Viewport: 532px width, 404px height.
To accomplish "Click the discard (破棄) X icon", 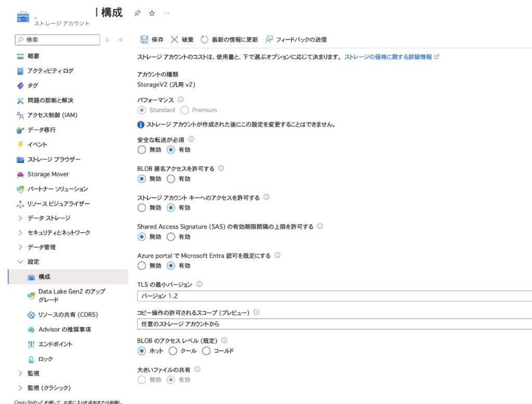I will click(174, 39).
